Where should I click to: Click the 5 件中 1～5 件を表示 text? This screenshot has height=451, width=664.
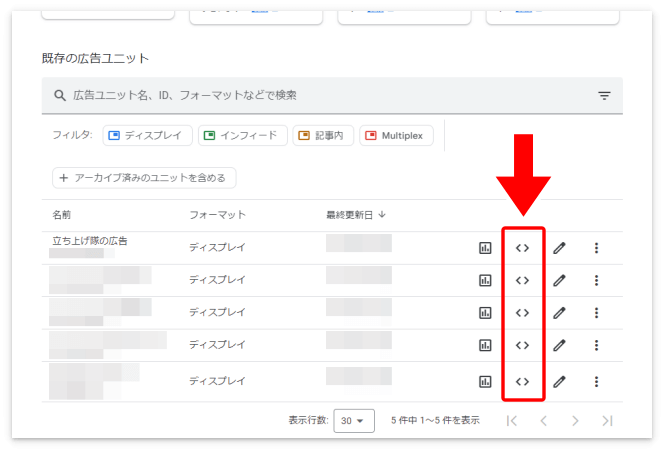435,421
